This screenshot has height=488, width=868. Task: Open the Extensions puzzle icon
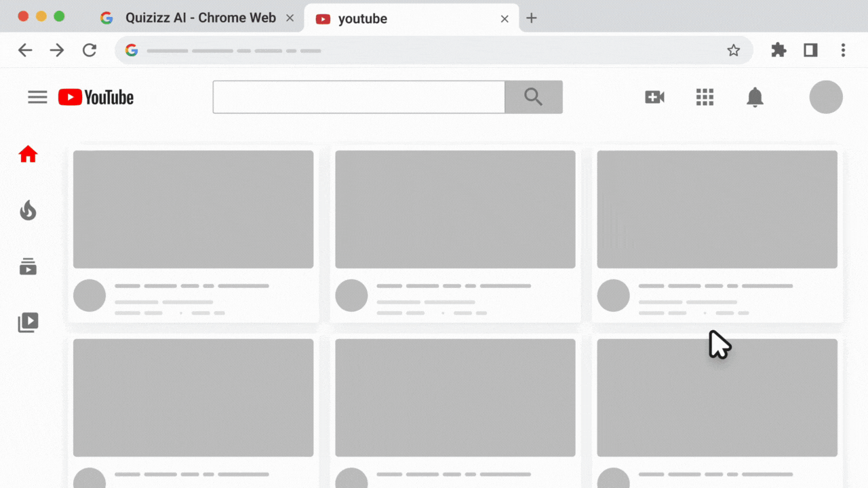(778, 49)
